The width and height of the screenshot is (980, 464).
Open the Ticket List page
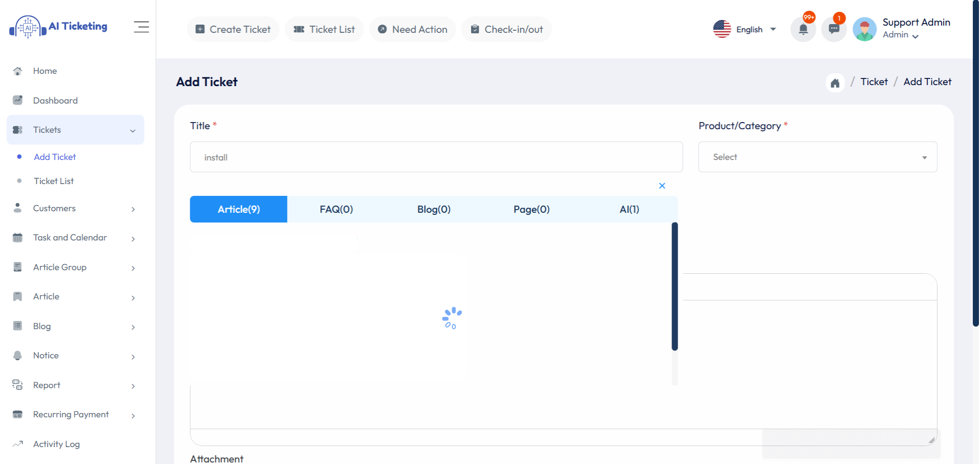coord(324,29)
